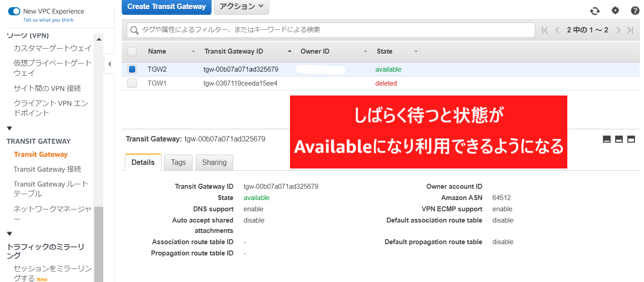This screenshot has height=282, width=644.
Task: Uncheck the TGW2 row checkbox
Action: 132,69
